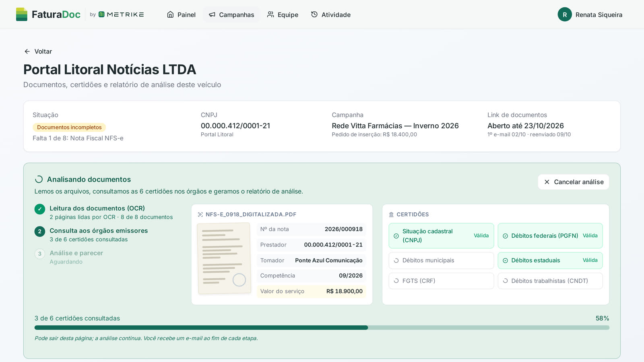Click the CNPJ value 00.000.412/0001-21 in summary
The width and height of the screenshot is (644, 362).
(235, 125)
